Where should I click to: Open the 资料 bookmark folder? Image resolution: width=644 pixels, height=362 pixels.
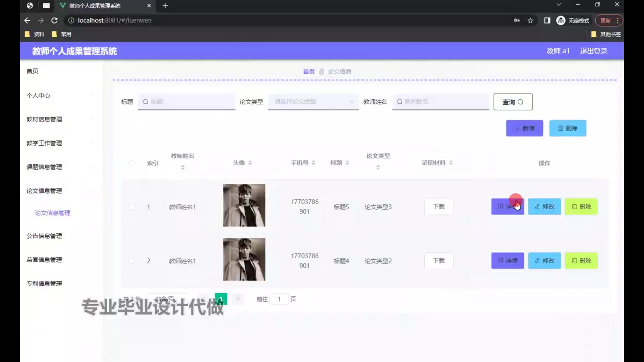(35, 34)
